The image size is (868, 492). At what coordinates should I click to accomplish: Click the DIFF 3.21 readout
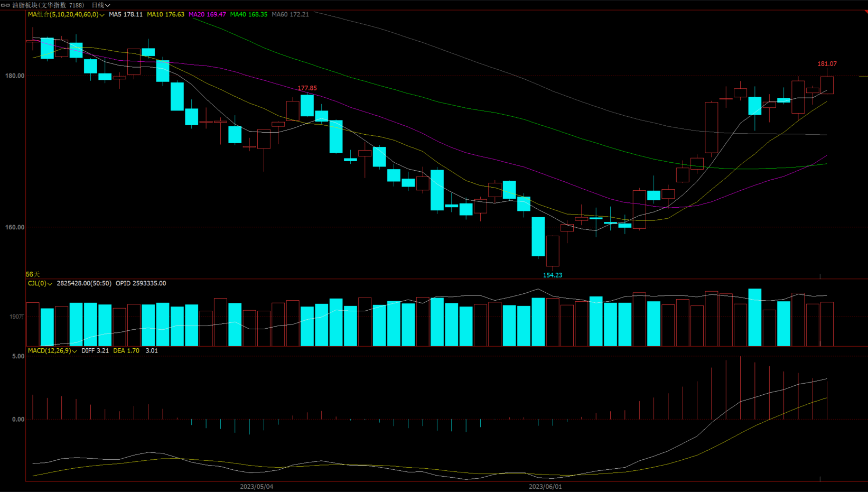coord(95,351)
